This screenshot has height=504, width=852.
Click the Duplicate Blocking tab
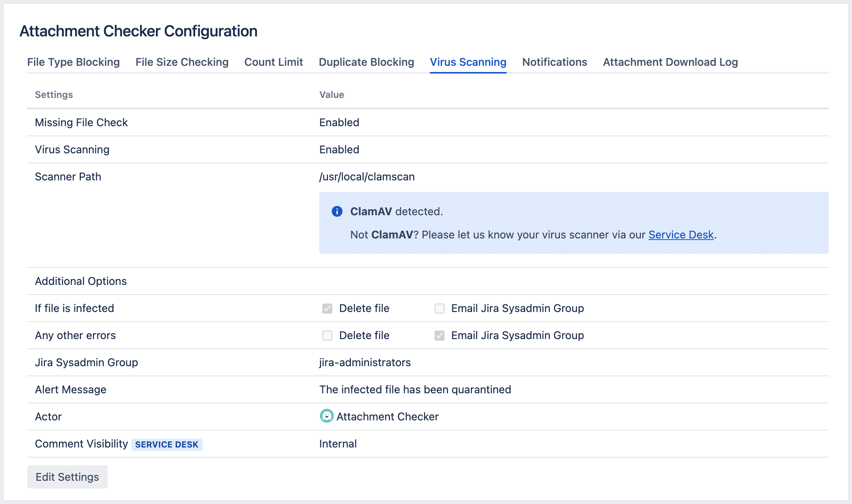pos(366,62)
